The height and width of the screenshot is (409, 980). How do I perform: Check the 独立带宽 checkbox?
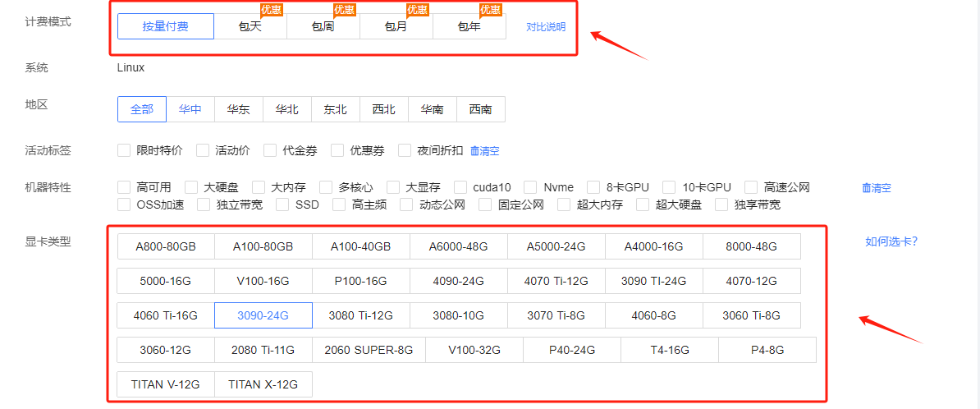click(204, 204)
